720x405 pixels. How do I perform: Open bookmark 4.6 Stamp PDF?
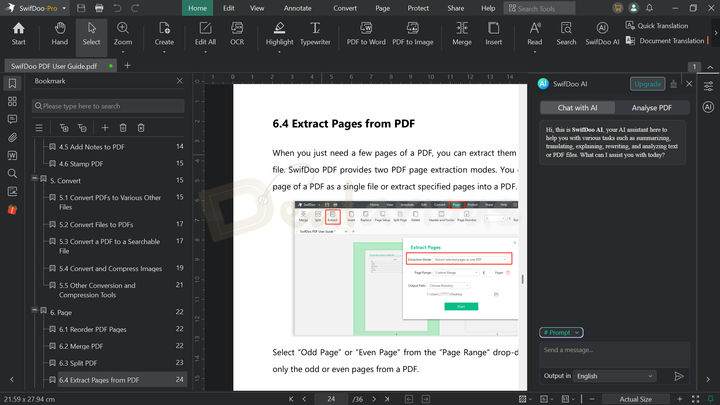(81, 163)
